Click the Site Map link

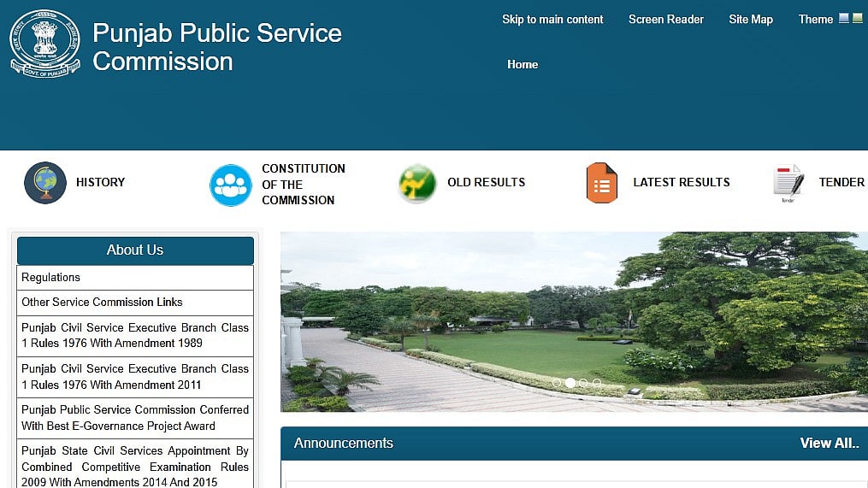tap(750, 20)
